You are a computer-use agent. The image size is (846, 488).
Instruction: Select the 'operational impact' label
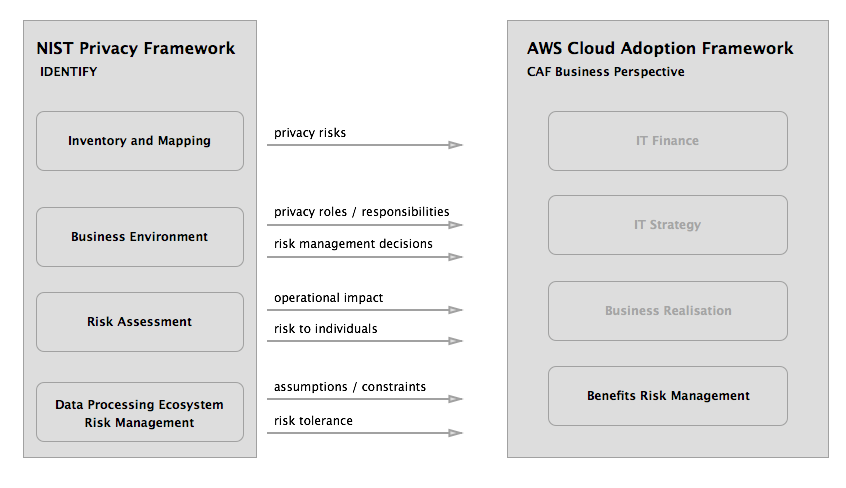point(328,298)
